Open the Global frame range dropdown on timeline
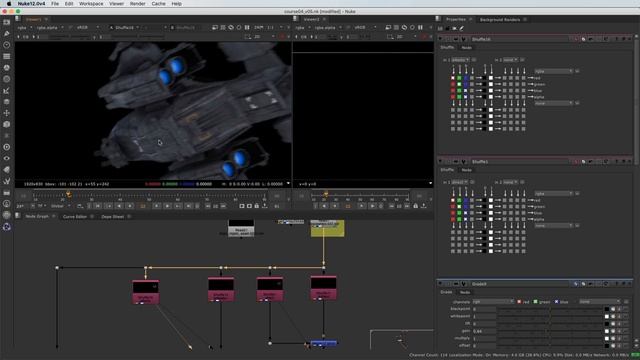This screenshot has height=360, width=640. tap(60, 206)
